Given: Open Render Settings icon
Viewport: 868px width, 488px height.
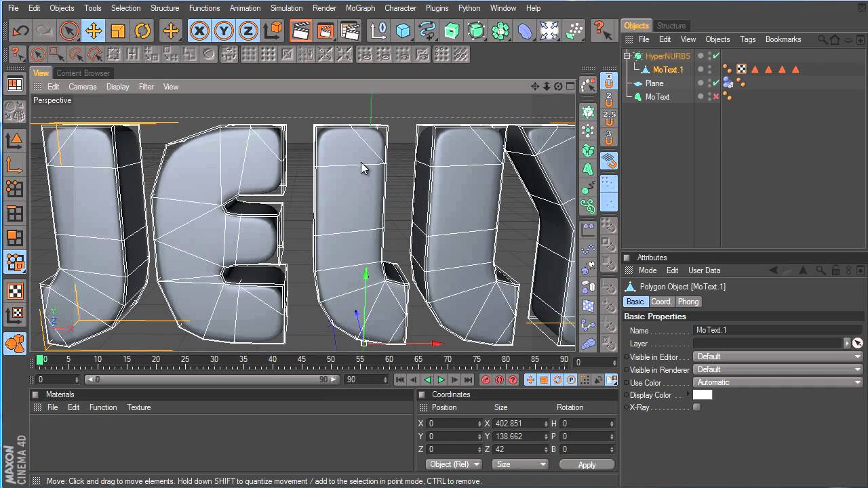Looking at the screenshot, I should (x=350, y=30).
